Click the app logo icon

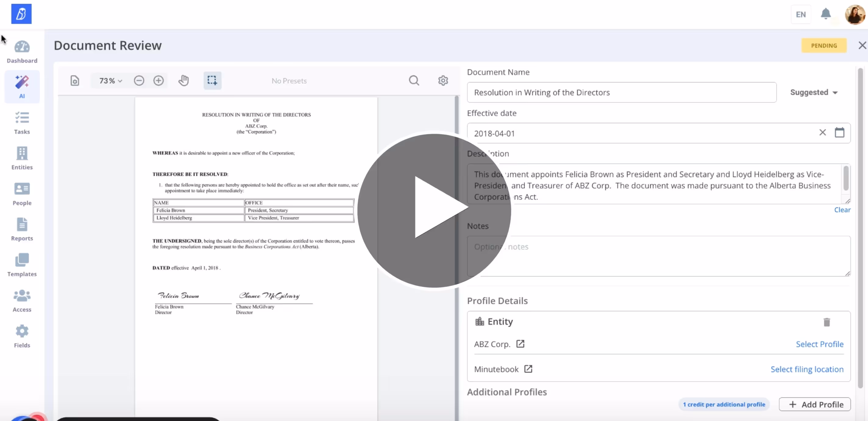coord(21,14)
